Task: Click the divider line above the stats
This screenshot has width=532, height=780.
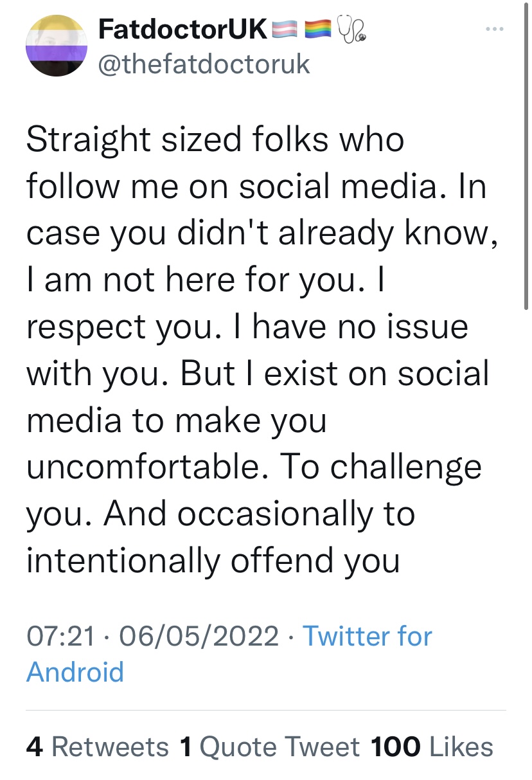Action: (x=266, y=711)
